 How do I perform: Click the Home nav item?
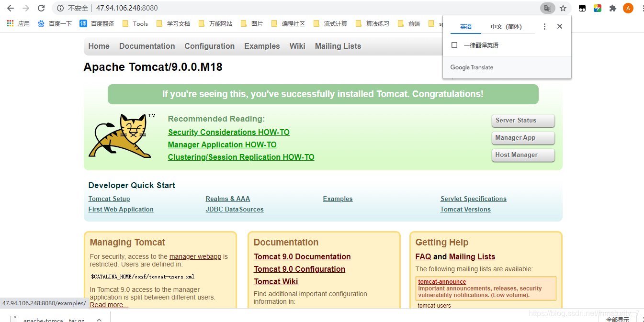99,46
